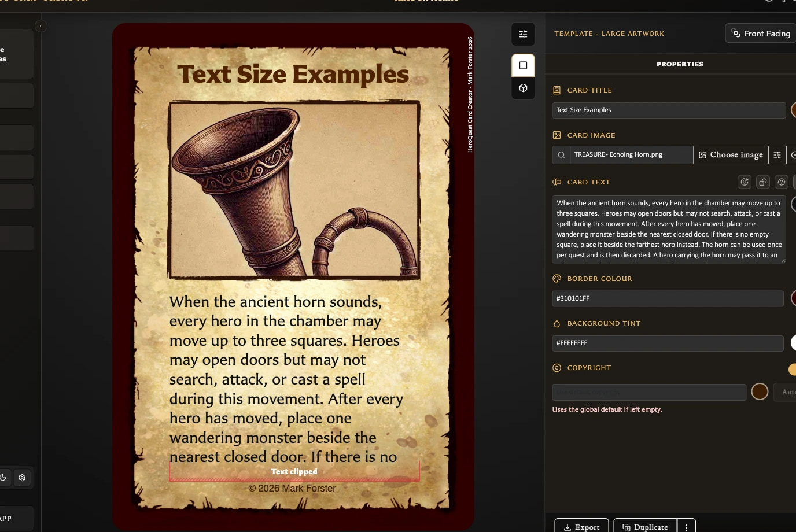The width and height of the screenshot is (796, 532).
Task: Click the Export button
Action: pos(581,526)
